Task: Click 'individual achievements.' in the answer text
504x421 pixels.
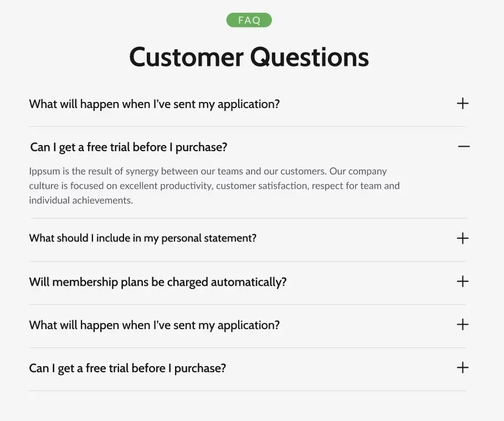Action: [x=81, y=200]
